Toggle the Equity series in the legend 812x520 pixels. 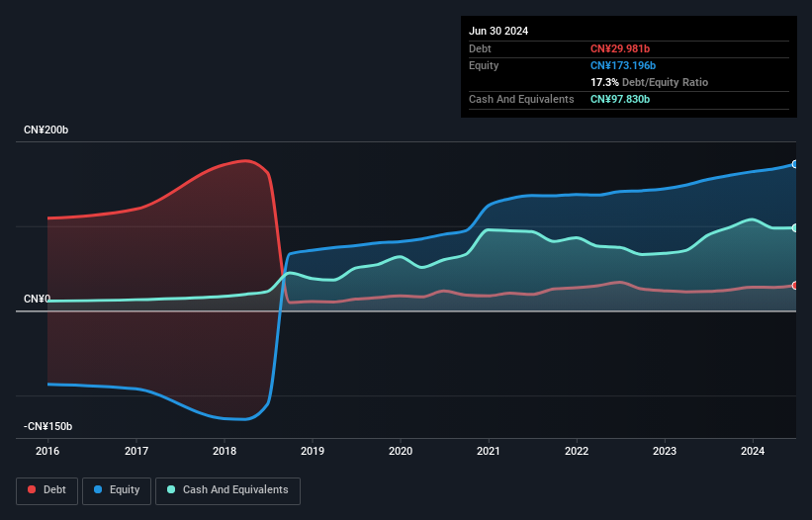click(117, 490)
